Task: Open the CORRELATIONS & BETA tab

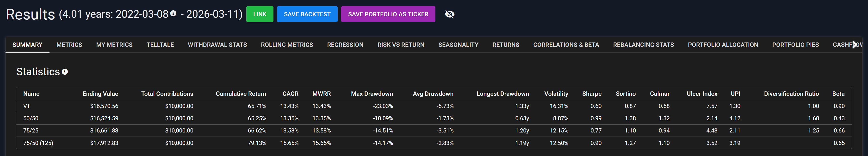Action: tap(566, 45)
